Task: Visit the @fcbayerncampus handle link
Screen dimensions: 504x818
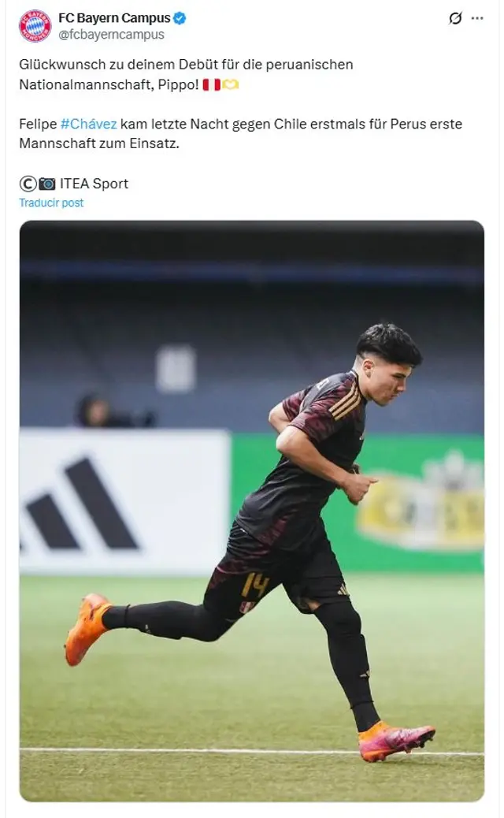Action: point(111,35)
